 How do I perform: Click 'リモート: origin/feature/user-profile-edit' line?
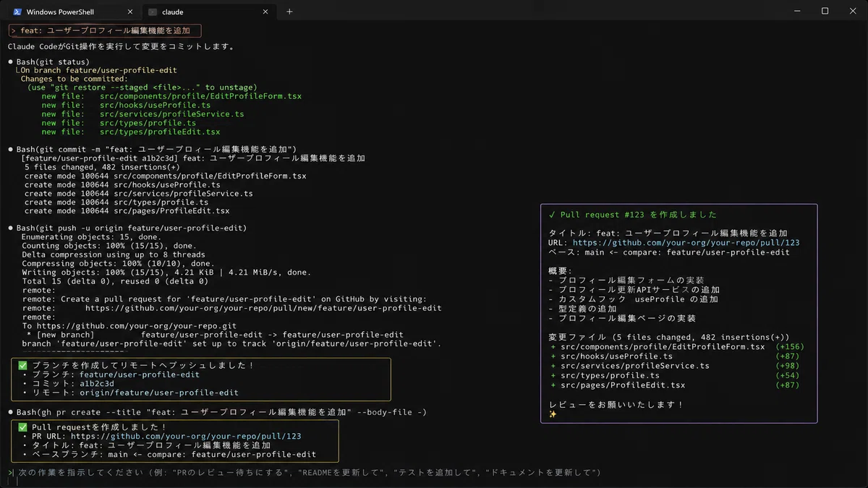pyautogui.click(x=130, y=393)
